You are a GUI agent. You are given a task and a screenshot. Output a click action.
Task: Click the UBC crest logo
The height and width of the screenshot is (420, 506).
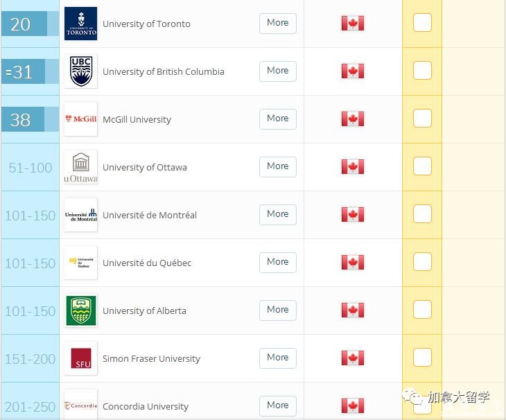[x=80, y=71]
